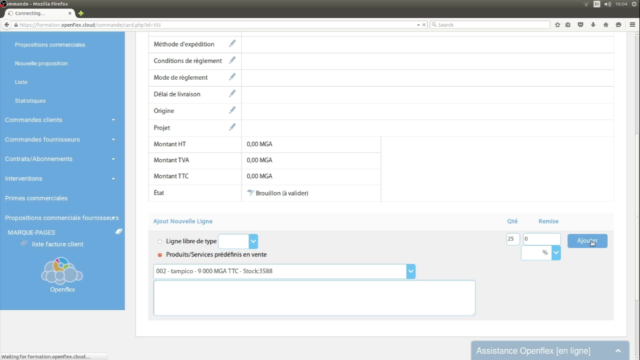Image resolution: width=640 pixels, height=360 pixels.
Task: Open the bookmarks library icon
Action: tap(568, 25)
